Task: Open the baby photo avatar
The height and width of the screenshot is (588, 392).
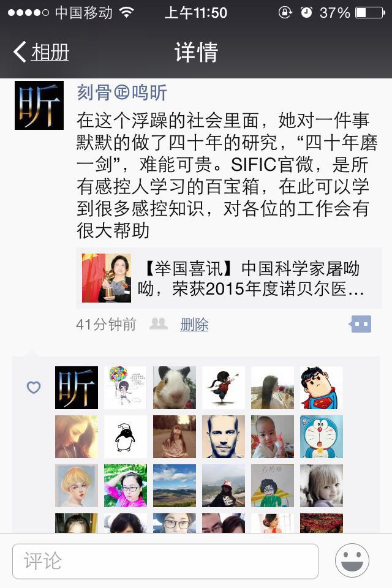Action: 273,437
